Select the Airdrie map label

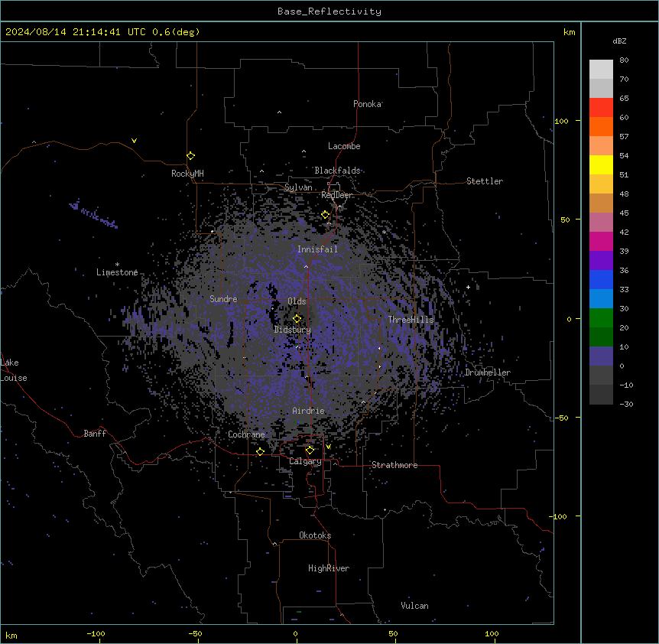[x=309, y=411]
